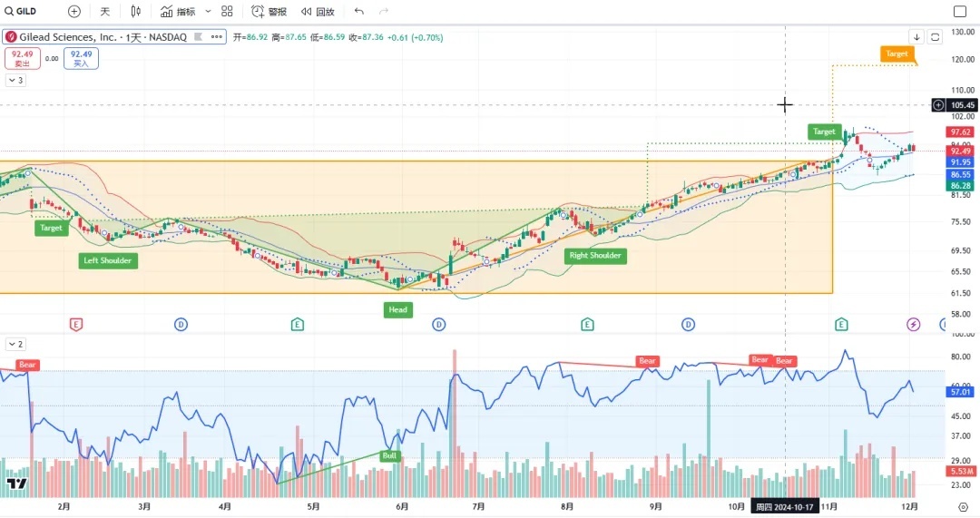Click the plus icon beside 105.45 price
This screenshot has width=980, height=518.
pyautogui.click(x=938, y=105)
